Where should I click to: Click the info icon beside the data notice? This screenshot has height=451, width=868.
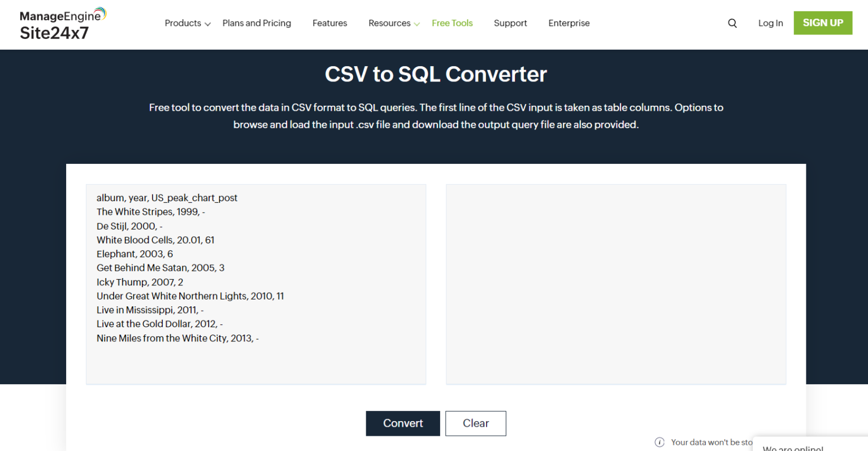click(659, 442)
